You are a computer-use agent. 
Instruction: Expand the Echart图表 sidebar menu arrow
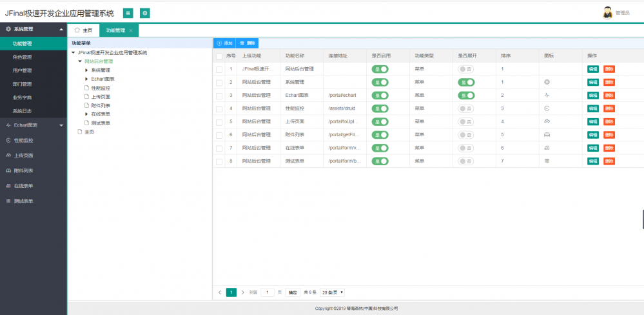coord(61,125)
